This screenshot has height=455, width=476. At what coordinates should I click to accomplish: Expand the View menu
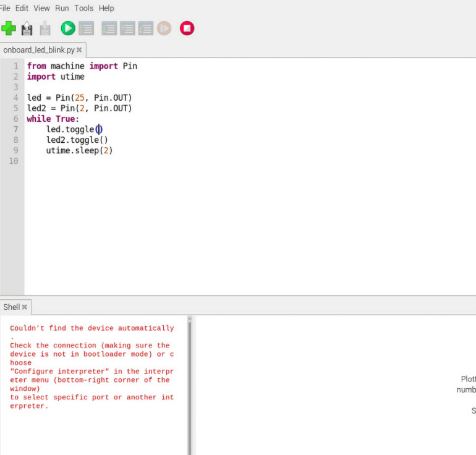(41, 8)
